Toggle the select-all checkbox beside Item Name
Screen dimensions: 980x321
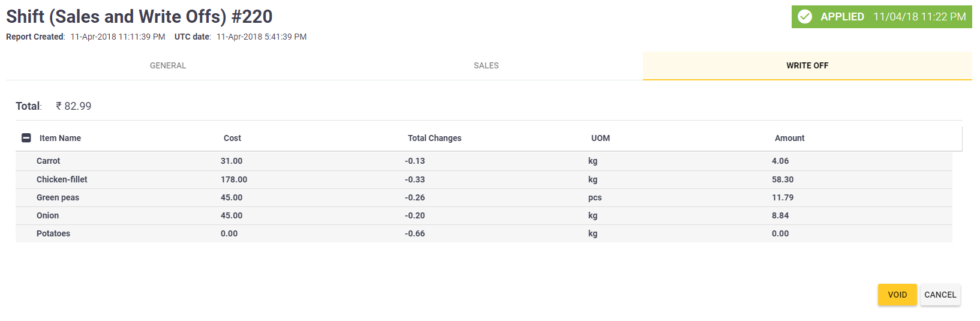click(26, 138)
